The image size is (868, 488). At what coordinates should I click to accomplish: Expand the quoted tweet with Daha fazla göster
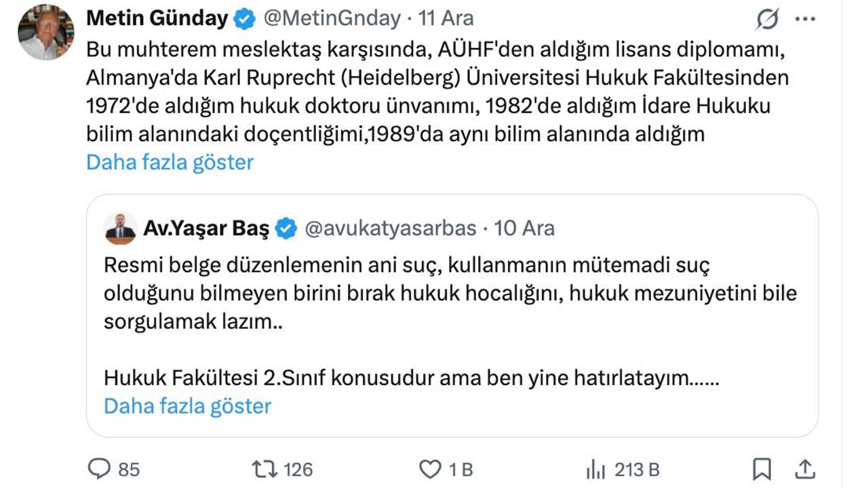[186, 405]
